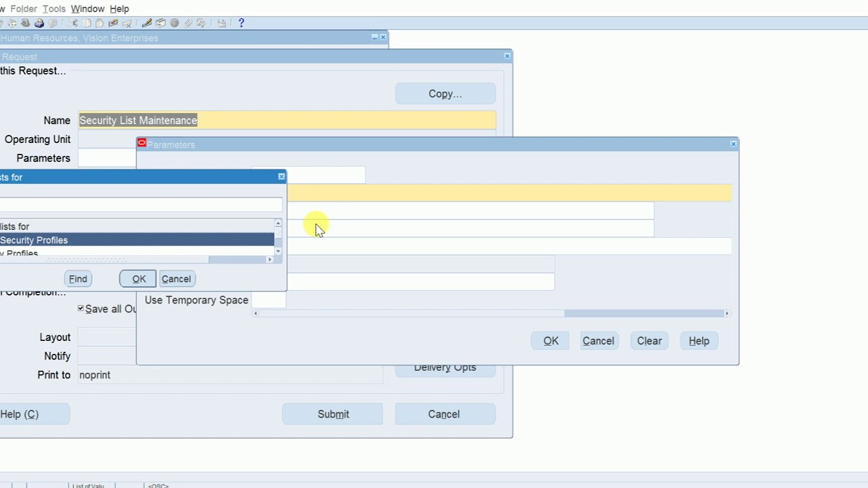Click the Use Temporary Space field
The width and height of the screenshot is (868, 488).
269,300
